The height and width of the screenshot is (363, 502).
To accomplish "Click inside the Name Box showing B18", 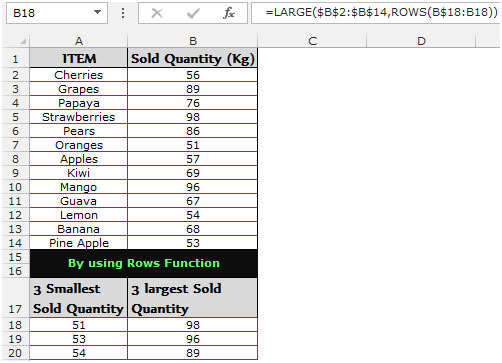I will tap(57, 13).
